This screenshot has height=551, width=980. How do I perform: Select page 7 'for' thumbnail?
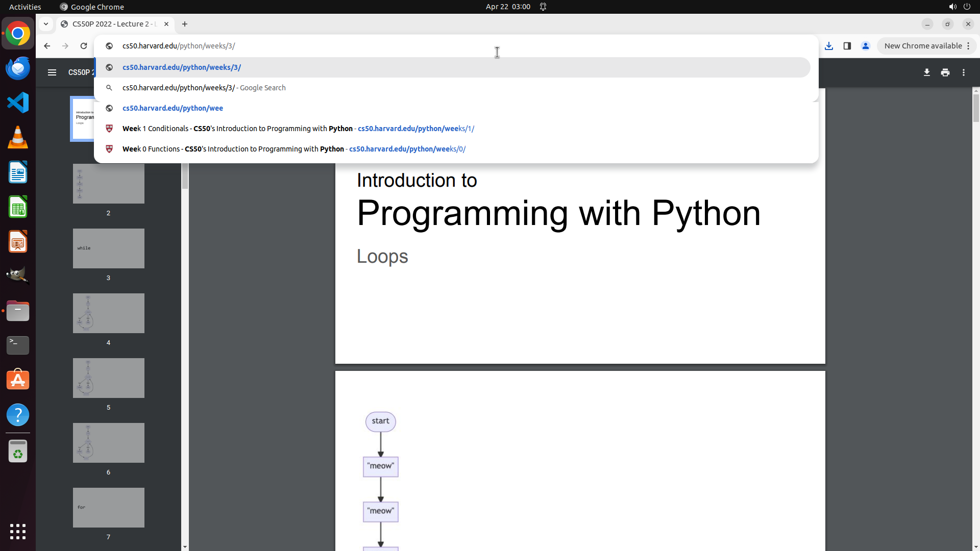[108, 508]
